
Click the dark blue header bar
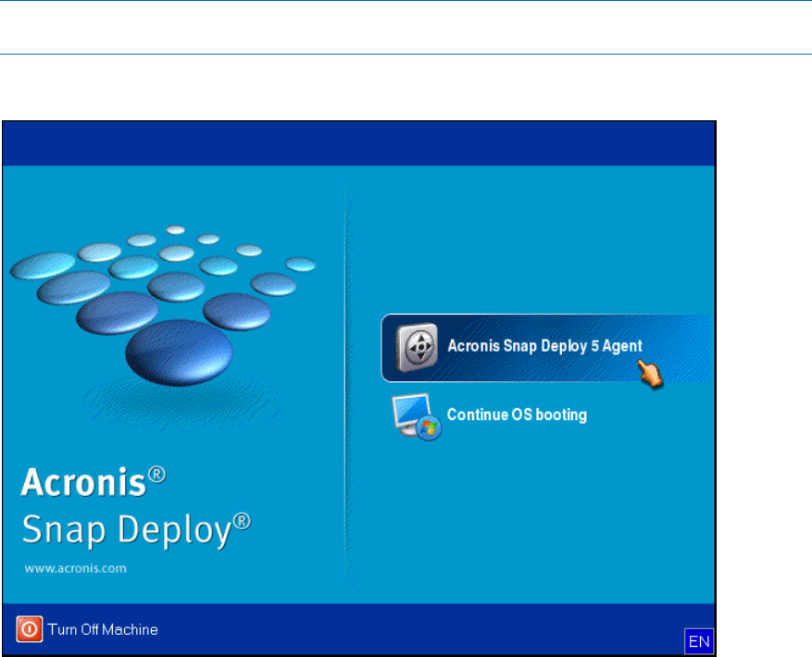coord(359,143)
